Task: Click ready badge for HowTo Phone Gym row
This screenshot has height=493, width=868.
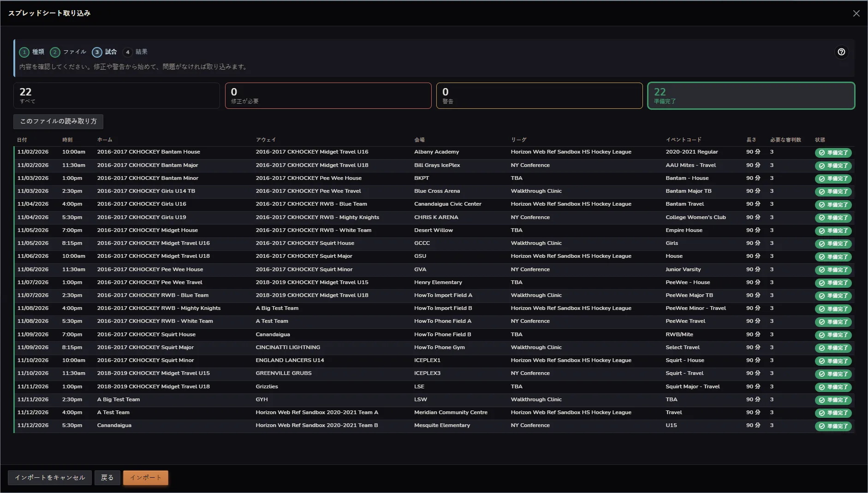Action: [833, 348]
